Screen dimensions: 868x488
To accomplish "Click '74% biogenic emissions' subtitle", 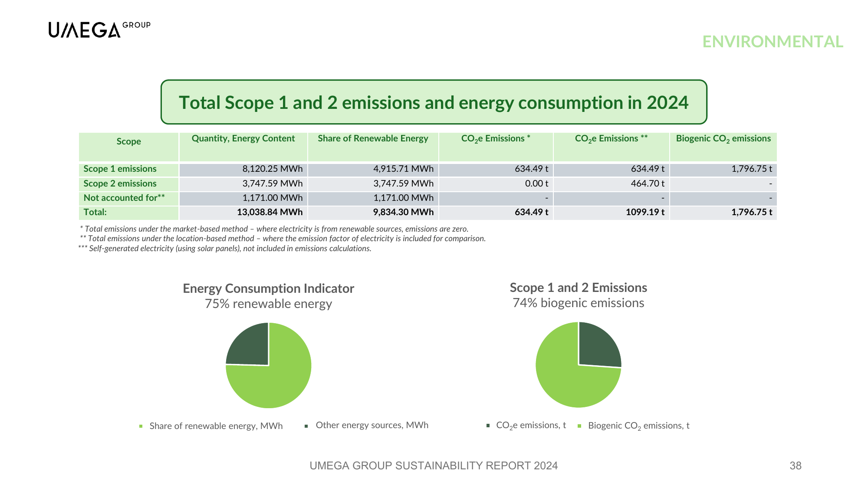I will (x=578, y=303).
